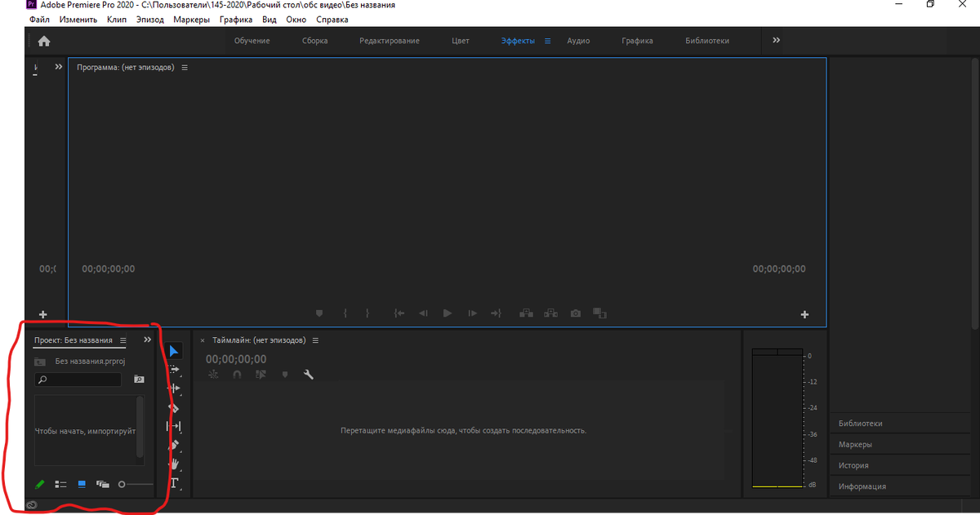Click Add Marker icon in Timeline
This screenshot has height=515, width=980.
click(285, 375)
